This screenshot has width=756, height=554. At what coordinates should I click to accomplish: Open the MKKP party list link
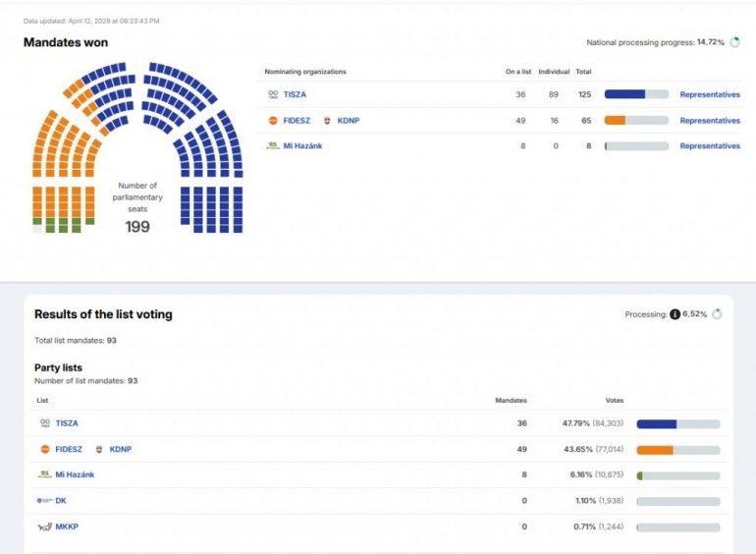66,526
